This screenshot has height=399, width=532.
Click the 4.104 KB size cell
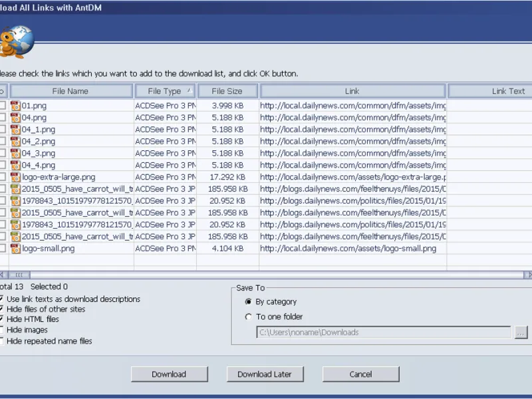[227, 249]
